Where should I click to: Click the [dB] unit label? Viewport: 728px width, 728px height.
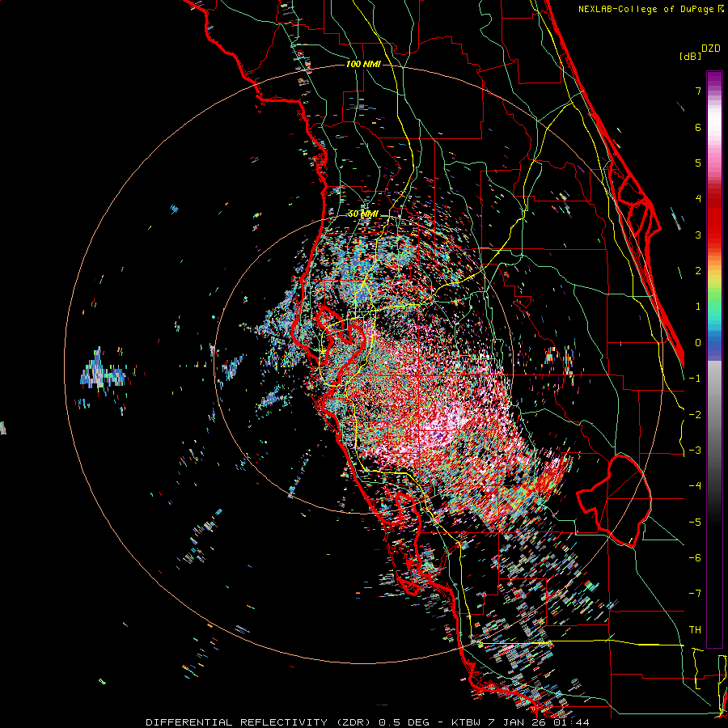tap(691, 56)
